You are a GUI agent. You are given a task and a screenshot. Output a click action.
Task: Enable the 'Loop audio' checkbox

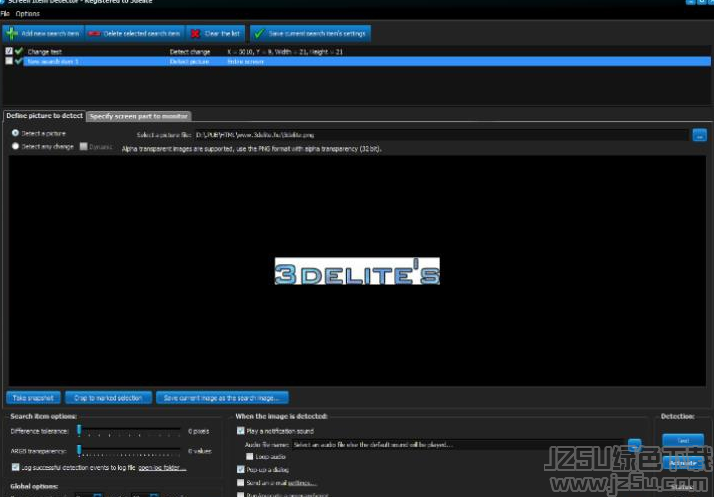[x=250, y=456]
